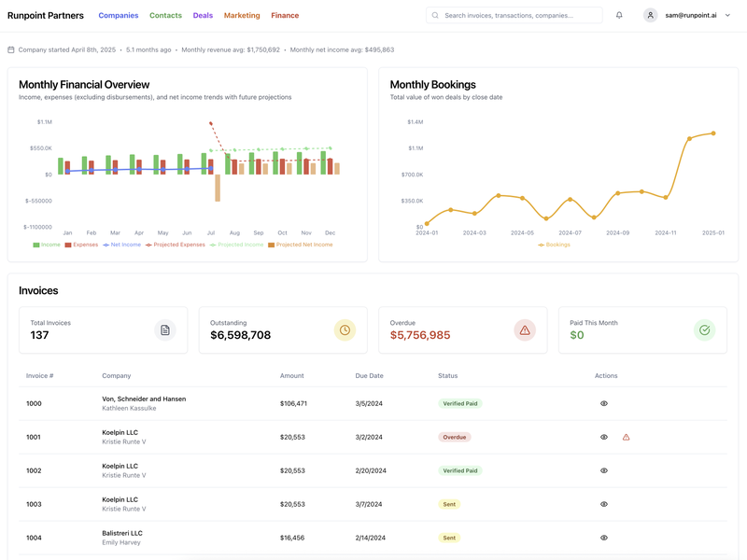
Task: Click the user avatar icon
Action: [650, 15]
